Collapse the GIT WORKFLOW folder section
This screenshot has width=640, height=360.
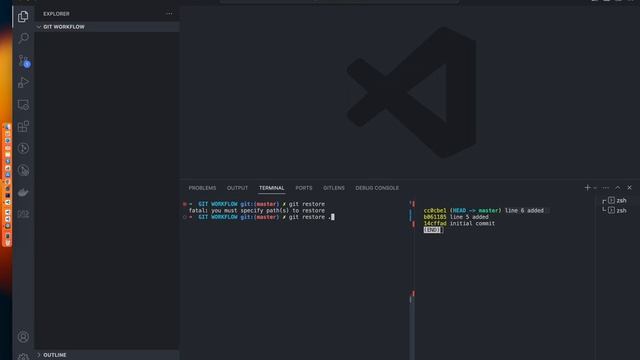(107, 27)
